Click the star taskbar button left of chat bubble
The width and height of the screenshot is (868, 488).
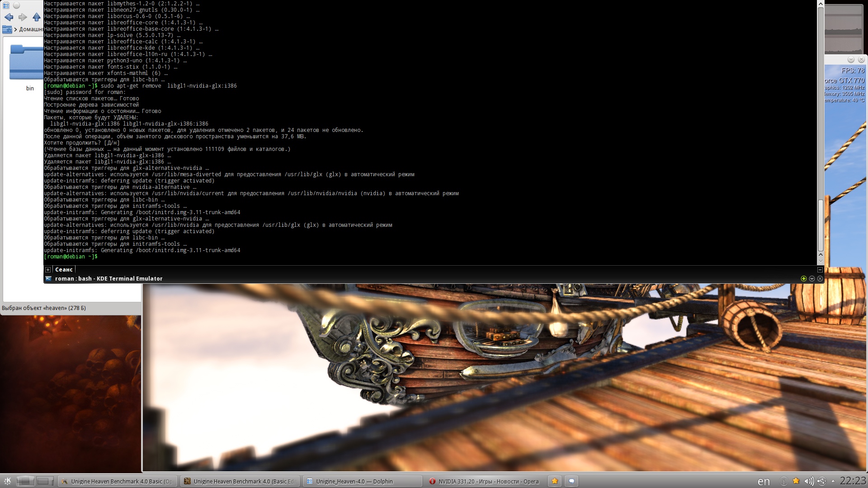pos(555,481)
